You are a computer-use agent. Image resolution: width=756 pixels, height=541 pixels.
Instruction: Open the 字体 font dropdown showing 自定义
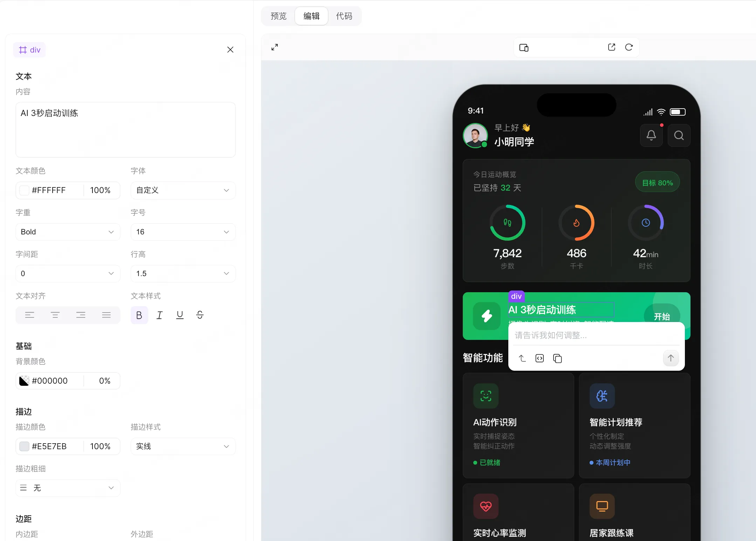tap(183, 190)
